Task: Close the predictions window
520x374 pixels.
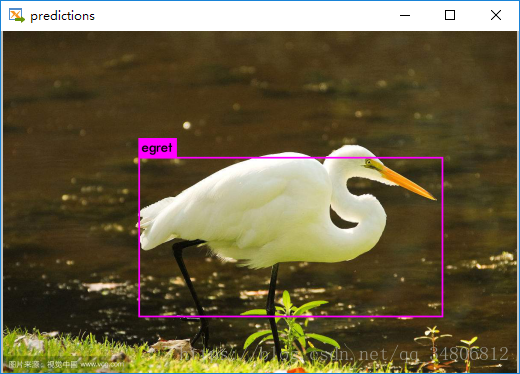Action: pyautogui.click(x=496, y=15)
